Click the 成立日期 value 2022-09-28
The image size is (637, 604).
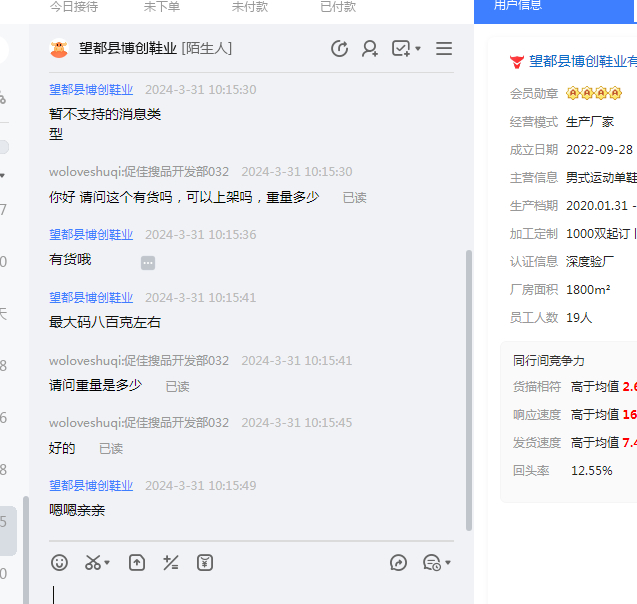click(x=599, y=149)
